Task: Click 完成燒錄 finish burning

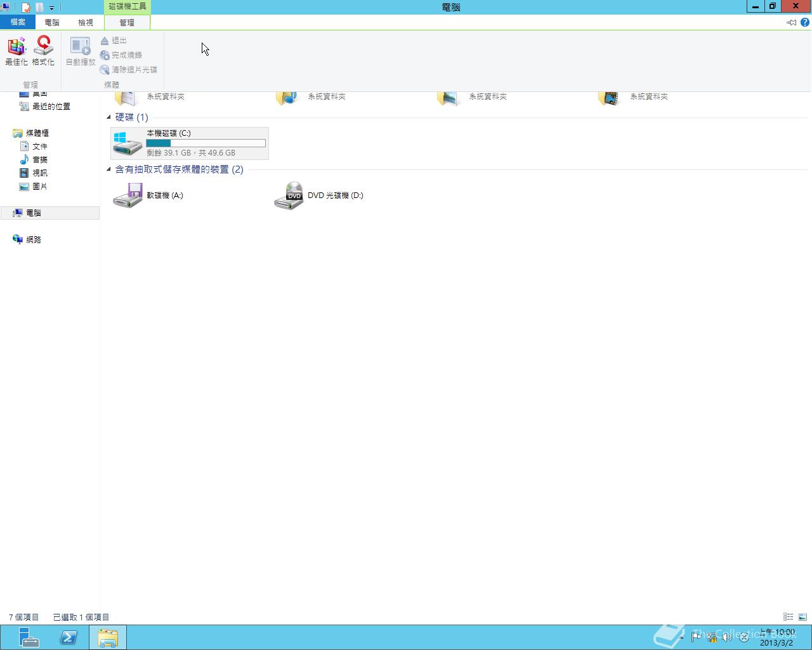Action: 121,55
